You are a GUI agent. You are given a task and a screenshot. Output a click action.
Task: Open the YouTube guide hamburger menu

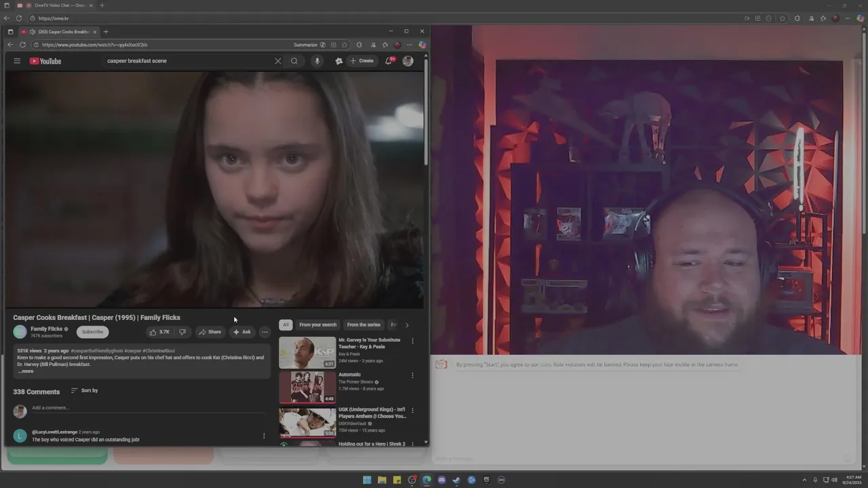click(x=17, y=61)
